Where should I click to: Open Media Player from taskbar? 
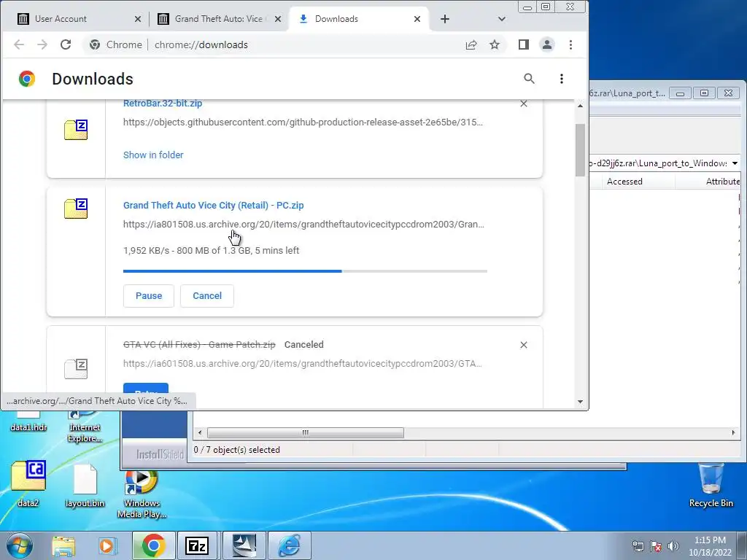pyautogui.click(x=107, y=545)
